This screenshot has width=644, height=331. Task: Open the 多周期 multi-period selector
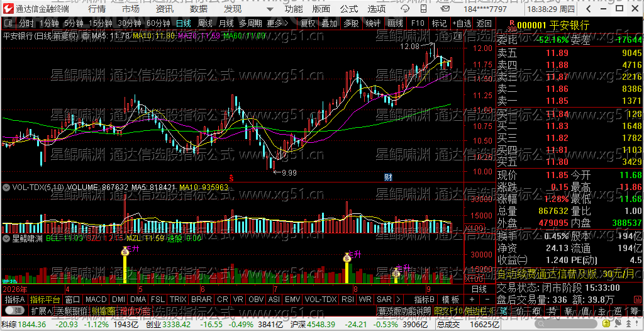pos(251,23)
